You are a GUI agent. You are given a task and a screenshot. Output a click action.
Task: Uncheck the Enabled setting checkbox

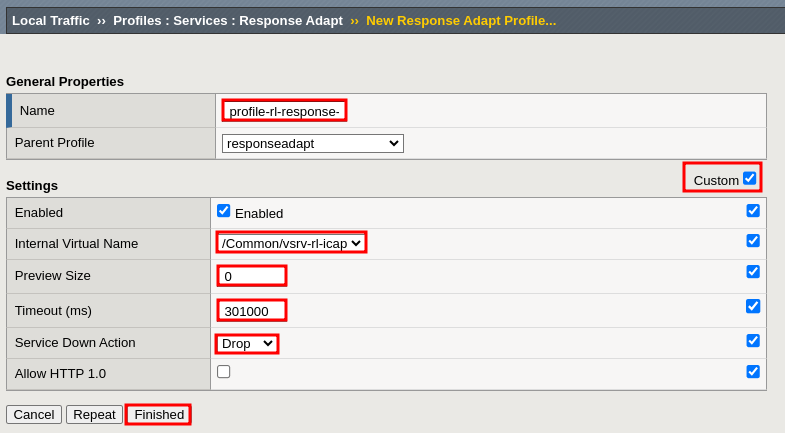point(224,211)
